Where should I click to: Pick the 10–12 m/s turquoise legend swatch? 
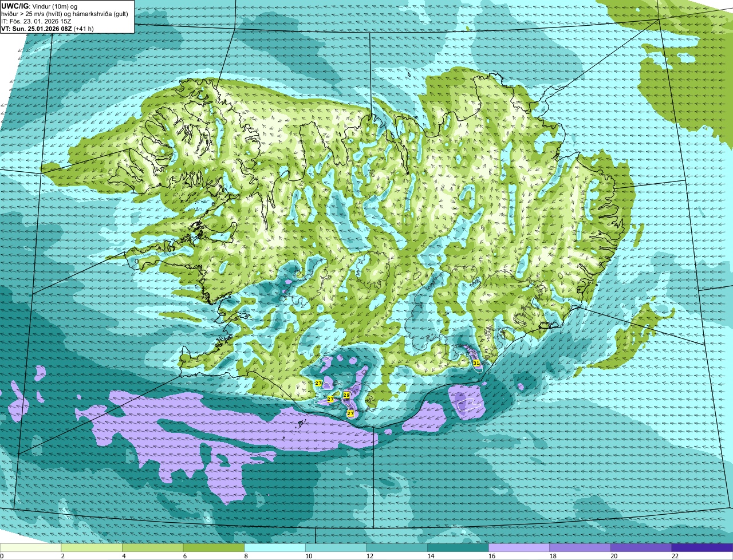point(336,548)
